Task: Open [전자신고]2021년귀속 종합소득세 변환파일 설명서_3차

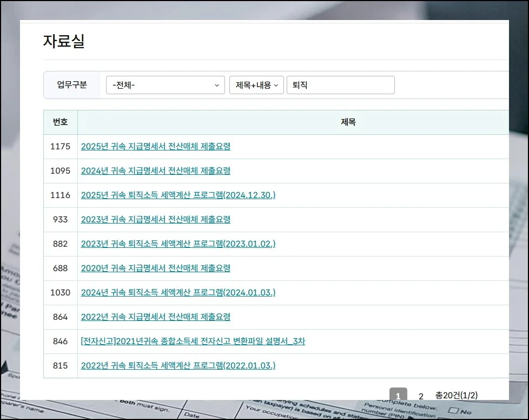Action: pos(193,341)
